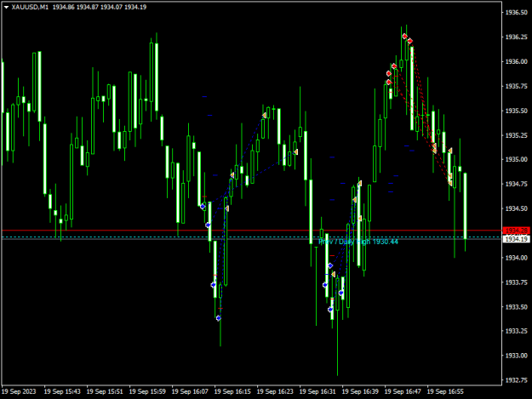
Task: Click the 1936.50 price axis label
Action: (517, 13)
